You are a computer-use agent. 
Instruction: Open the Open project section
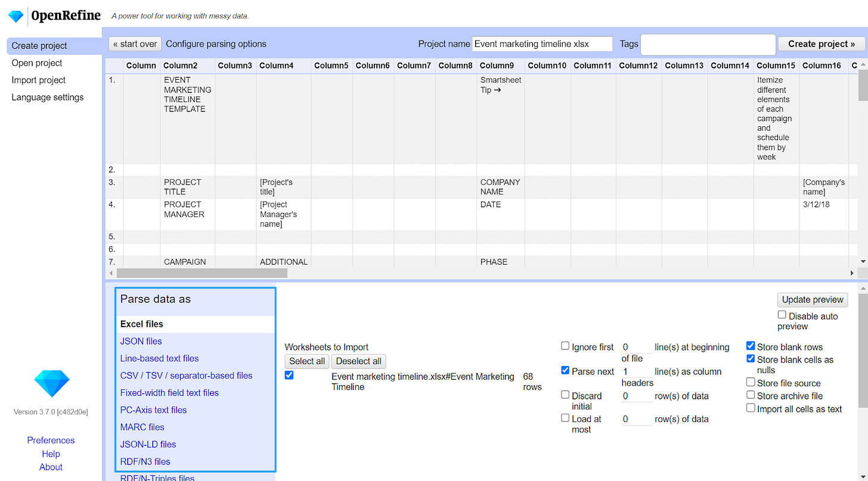click(x=37, y=63)
